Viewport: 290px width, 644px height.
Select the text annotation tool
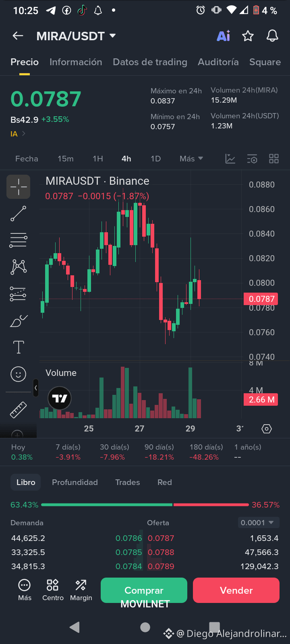(x=19, y=347)
